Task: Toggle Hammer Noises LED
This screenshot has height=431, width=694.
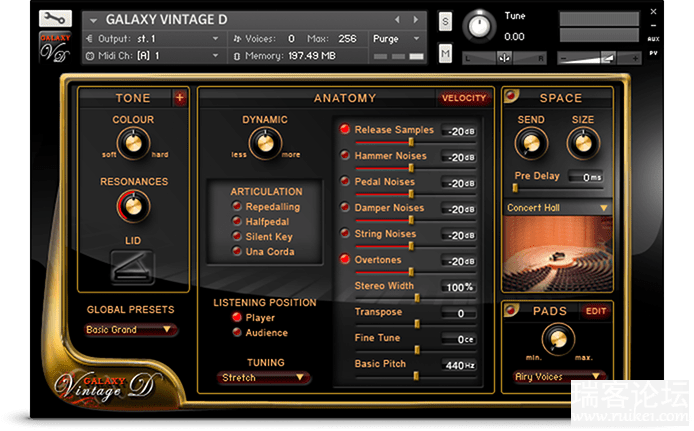Action: pos(345,155)
